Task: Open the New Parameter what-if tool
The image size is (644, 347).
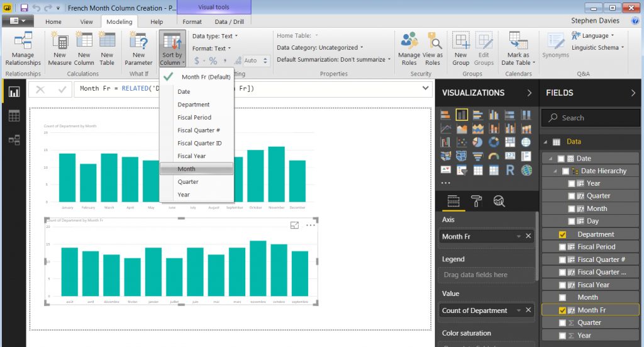Action: (138, 48)
